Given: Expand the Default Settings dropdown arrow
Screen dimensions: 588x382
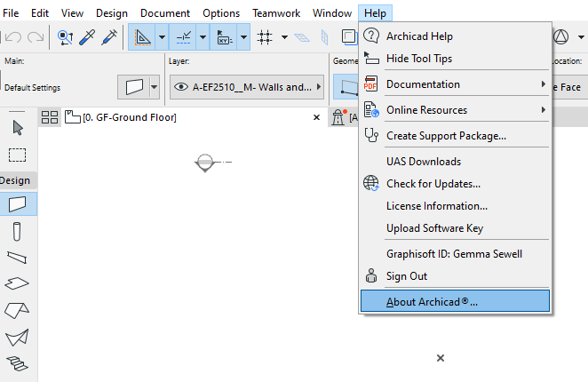Looking at the screenshot, I should [155, 87].
